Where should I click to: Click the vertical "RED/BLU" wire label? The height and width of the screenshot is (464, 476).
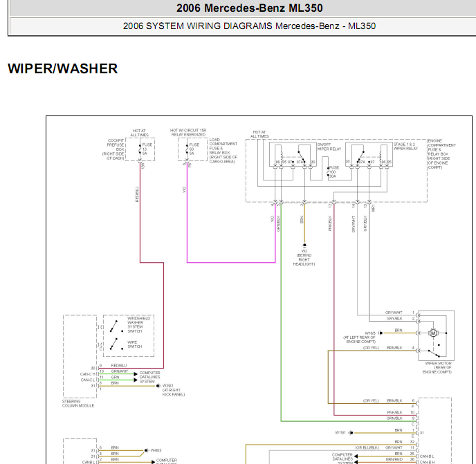point(137,194)
